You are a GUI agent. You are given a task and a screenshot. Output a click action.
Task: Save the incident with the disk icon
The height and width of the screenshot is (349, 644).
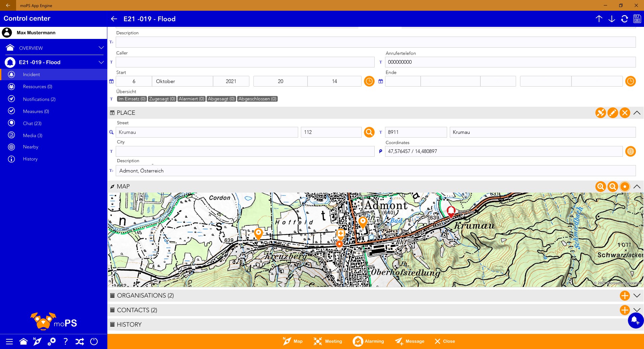pos(637,19)
